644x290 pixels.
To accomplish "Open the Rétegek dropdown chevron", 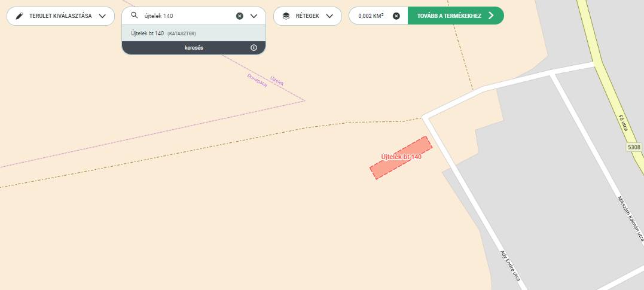I will pyautogui.click(x=329, y=16).
